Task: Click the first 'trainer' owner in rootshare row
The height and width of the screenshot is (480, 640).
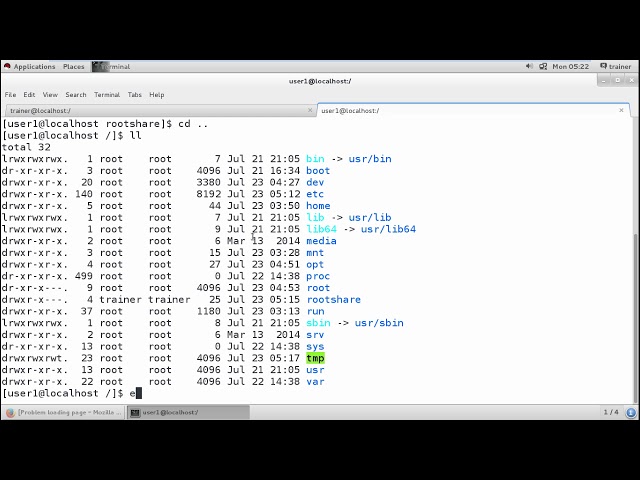Action: [120, 300]
